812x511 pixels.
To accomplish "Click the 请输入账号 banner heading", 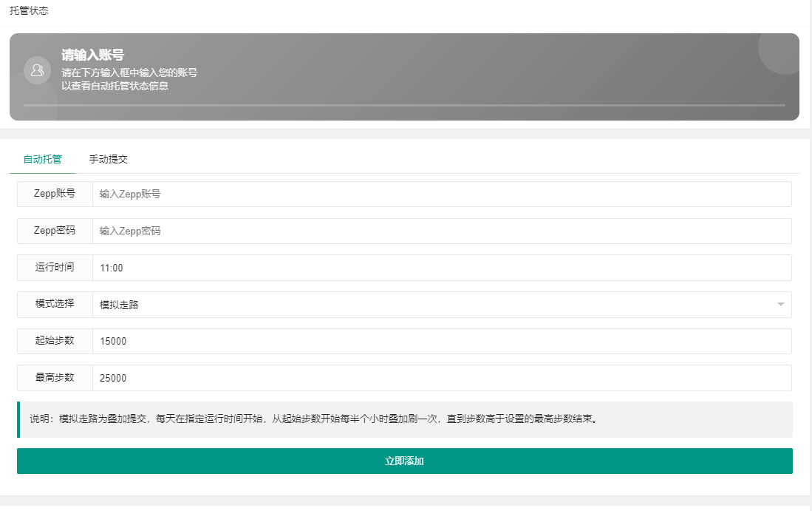I will 92,55.
